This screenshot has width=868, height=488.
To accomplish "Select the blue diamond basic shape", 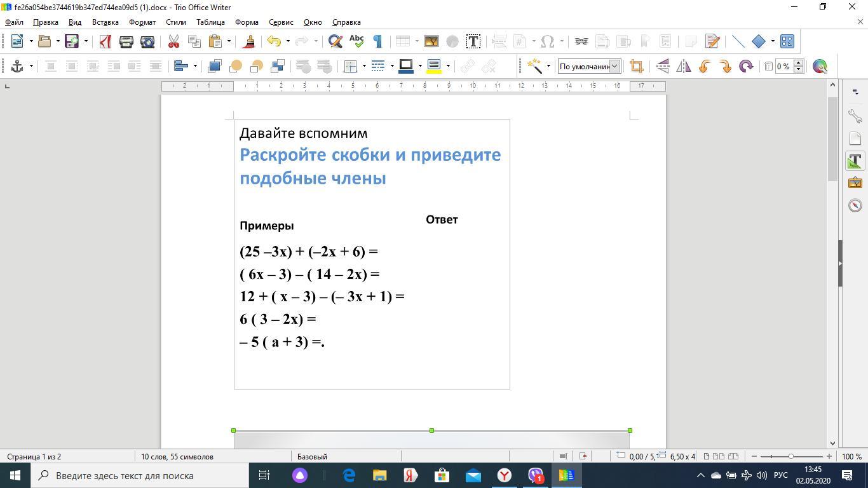I will pos(759,41).
